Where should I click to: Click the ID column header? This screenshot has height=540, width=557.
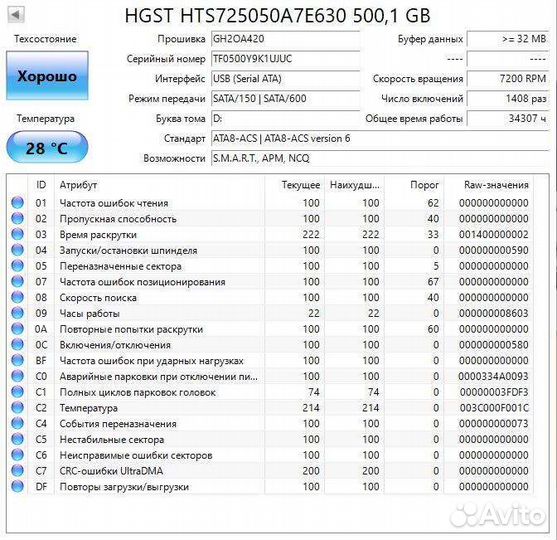41,185
